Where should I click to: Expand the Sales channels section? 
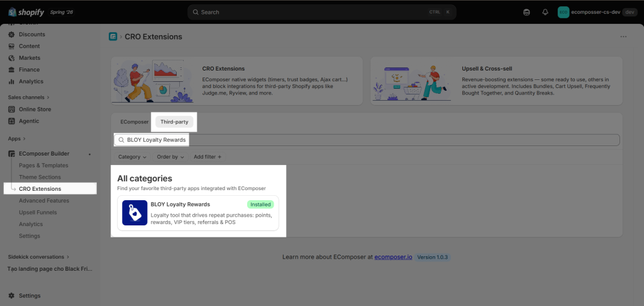[x=29, y=98]
